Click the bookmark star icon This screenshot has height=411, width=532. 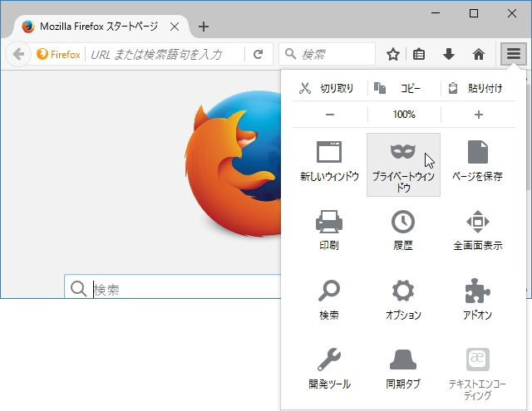click(393, 54)
